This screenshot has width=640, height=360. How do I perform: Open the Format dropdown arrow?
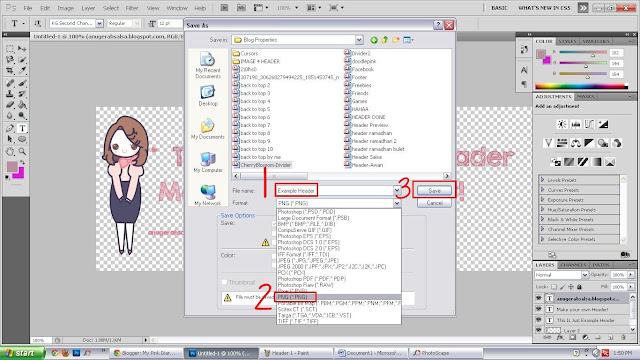397,203
